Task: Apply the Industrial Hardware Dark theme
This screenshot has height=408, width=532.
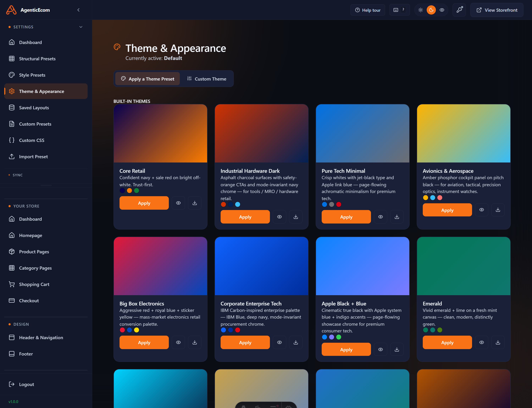Action: pyautogui.click(x=245, y=217)
